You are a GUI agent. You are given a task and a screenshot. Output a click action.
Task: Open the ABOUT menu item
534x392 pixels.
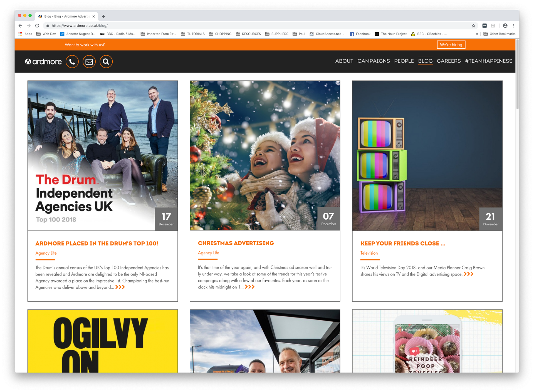point(344,61)
